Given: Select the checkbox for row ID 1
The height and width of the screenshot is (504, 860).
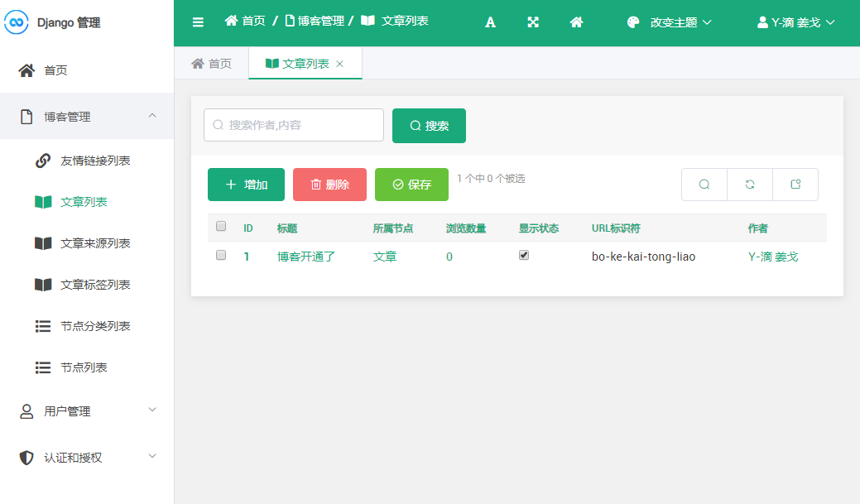Looking at the screenshot, I should [x=221, y=256].
